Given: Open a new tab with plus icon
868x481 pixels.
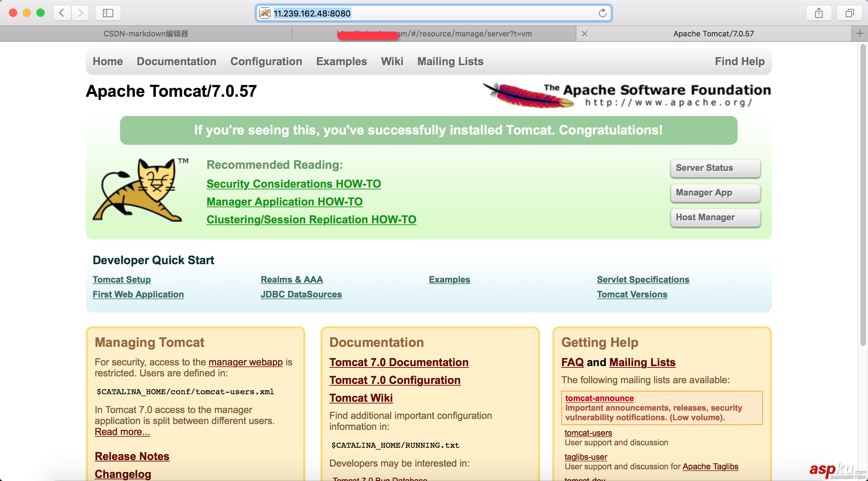Looking at the screenshot, I should [860, 33].
